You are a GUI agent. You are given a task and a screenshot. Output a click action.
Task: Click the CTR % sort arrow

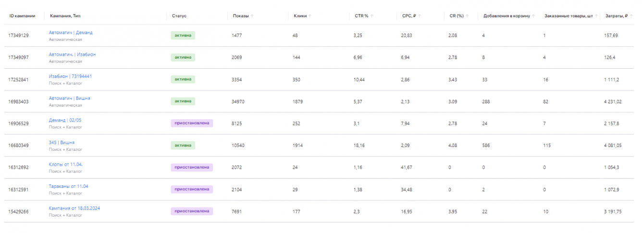coord(372,16)
